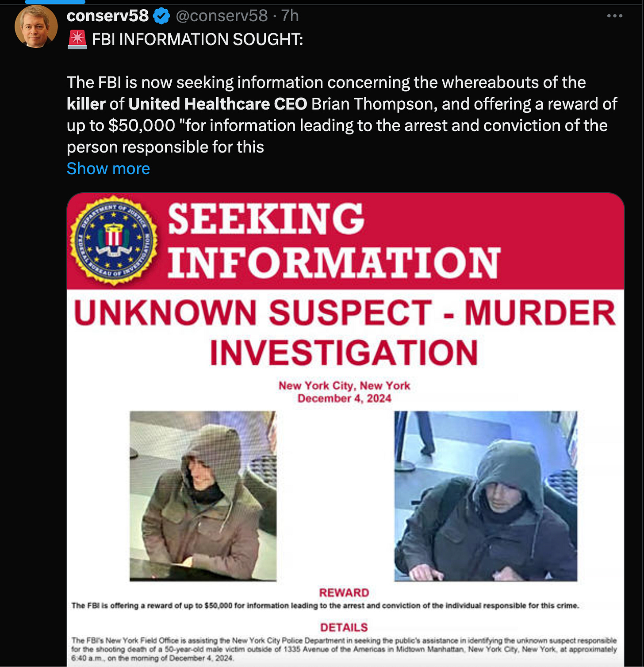Open the 7h timestamp permalink
Screen dimensions: 644x667
(x=290, y=16)
